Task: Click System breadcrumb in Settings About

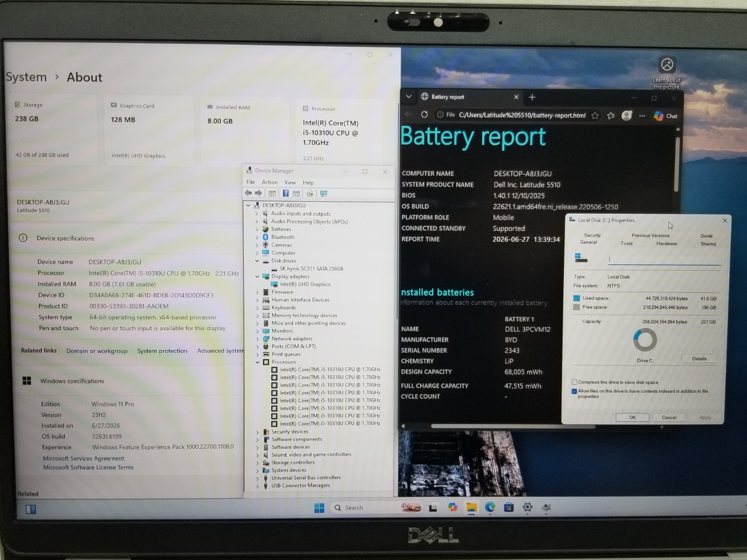Action: pyautogui.click(x=26, y=77)
